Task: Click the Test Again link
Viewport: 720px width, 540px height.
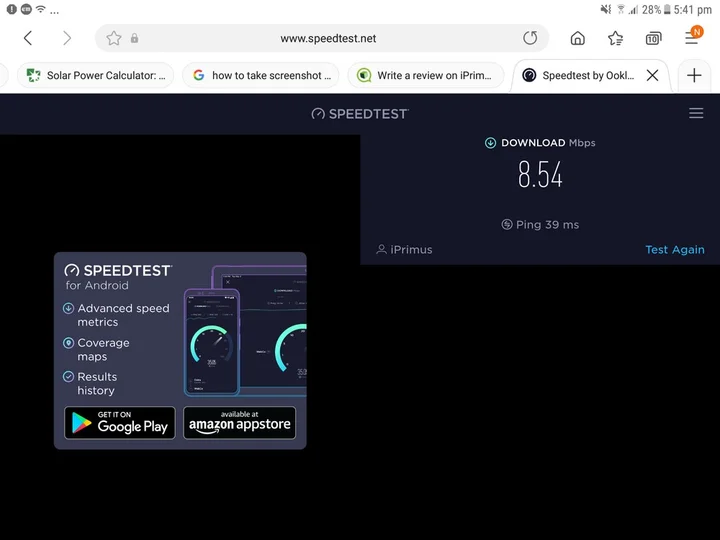Action: [674, 250]
